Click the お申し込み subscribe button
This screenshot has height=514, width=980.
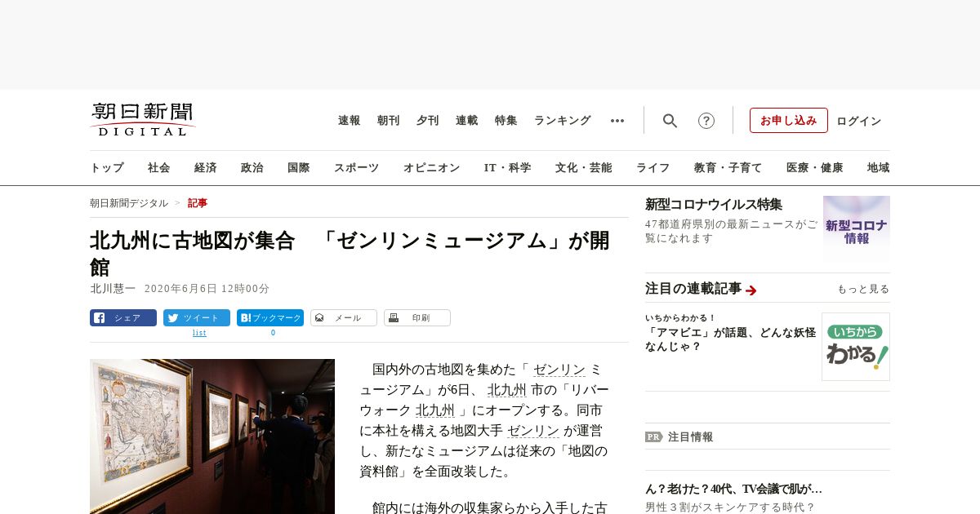pos(789,121)
